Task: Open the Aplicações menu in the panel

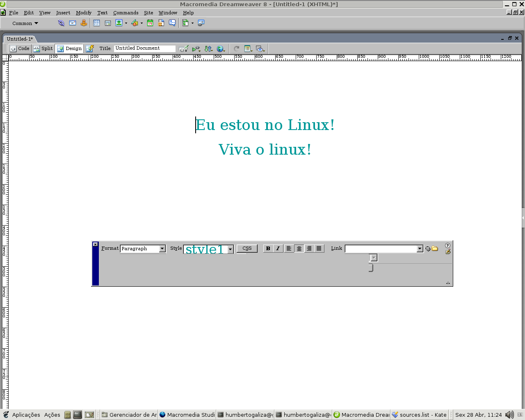Action: click(26, 415)
